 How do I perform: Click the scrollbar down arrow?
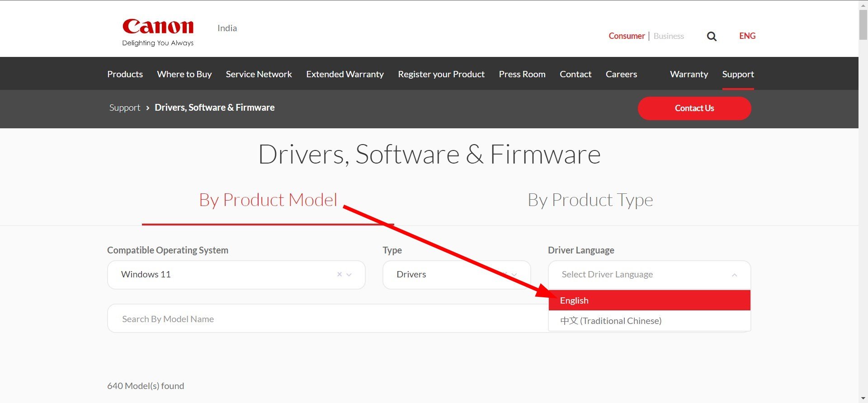(863, 398)
